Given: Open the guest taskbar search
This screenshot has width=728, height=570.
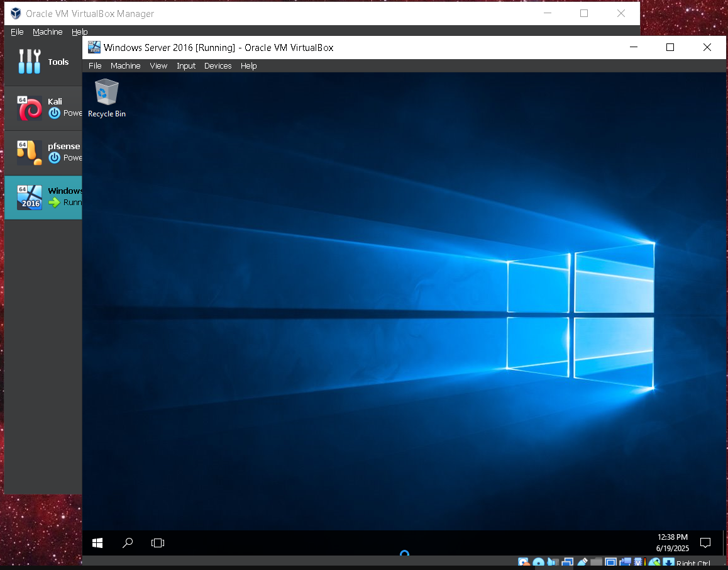Looking at the screenshot, I should pyautogui.click(x=128, y=542).
